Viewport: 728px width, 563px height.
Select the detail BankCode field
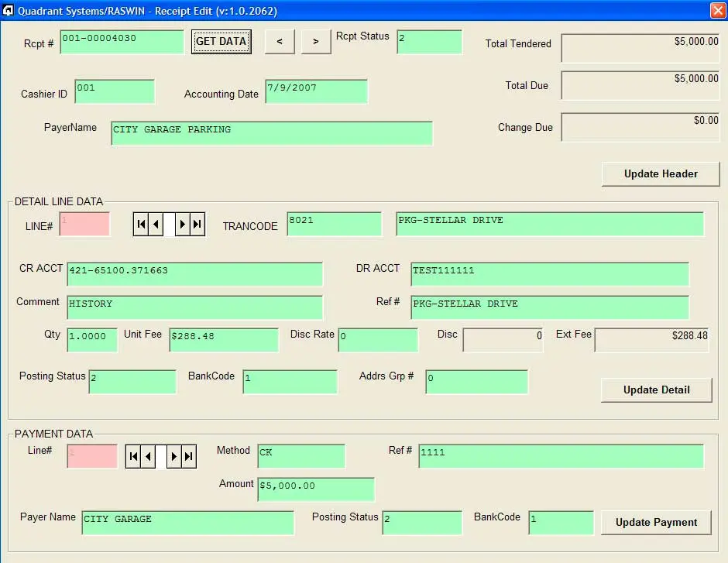(290, 382)
